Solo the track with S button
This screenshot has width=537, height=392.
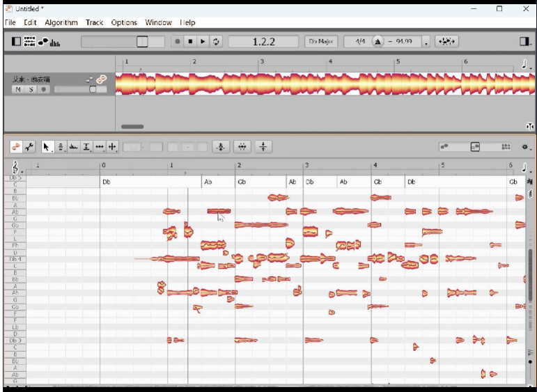pyautogui.click(x=31, y=89)
